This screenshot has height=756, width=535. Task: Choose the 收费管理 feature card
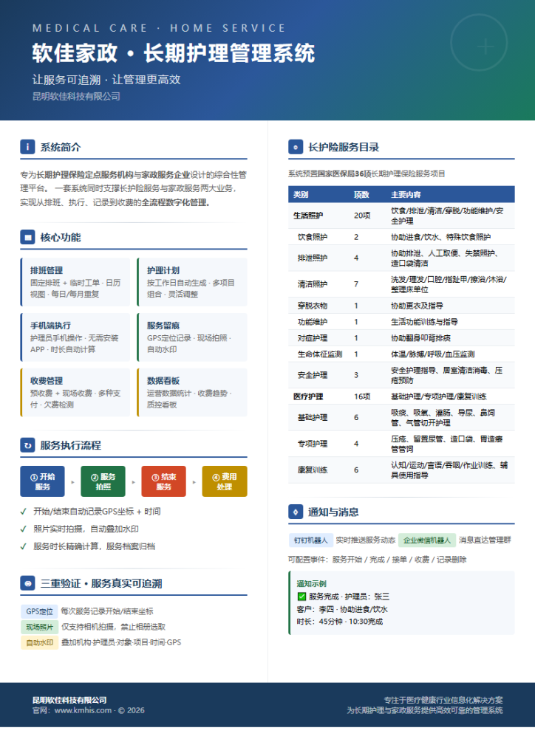click(x=75, y=393)
